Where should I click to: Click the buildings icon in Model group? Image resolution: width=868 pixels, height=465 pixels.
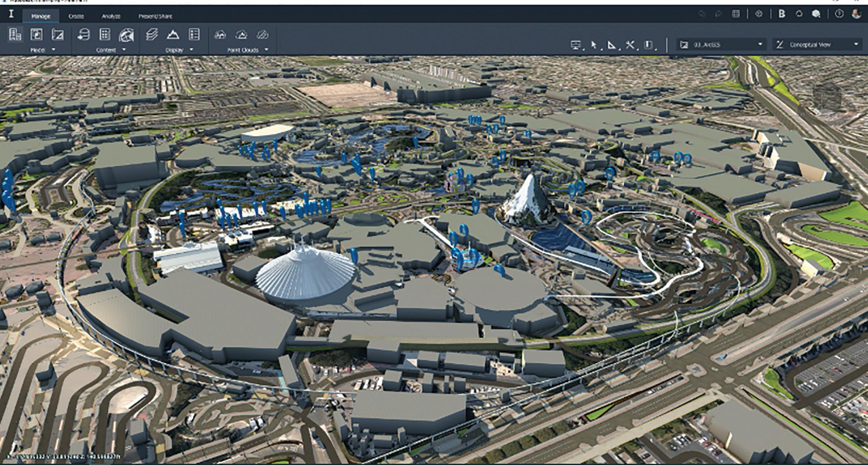click(15, 35)
